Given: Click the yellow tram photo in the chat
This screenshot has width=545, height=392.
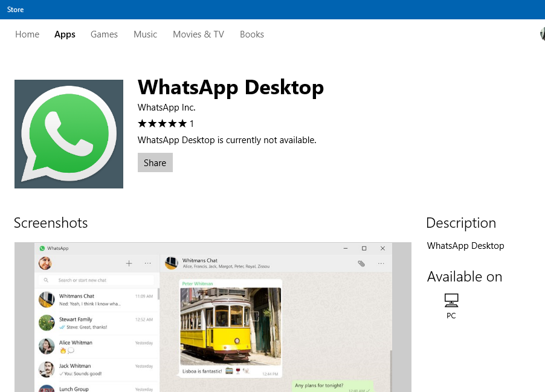Looking at the screenshot, I should [x=230, y=326].
